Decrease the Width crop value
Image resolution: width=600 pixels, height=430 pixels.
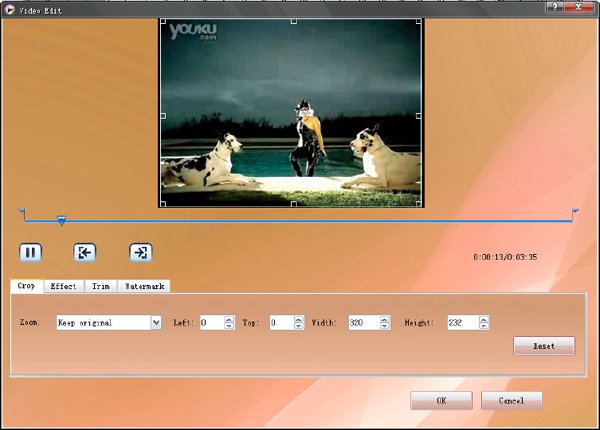click(x=385, y=326)
